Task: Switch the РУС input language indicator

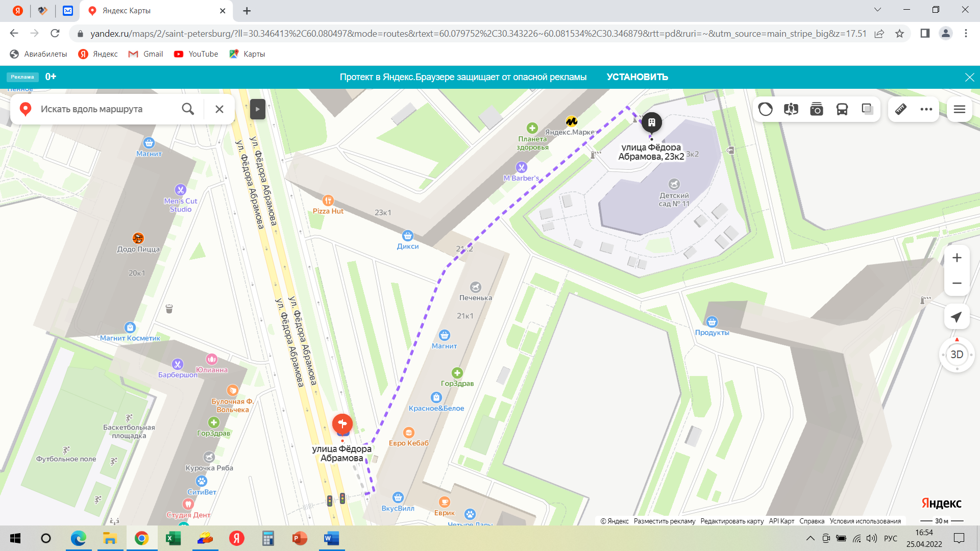Action: pyautogui.click(x=891, y=538)
